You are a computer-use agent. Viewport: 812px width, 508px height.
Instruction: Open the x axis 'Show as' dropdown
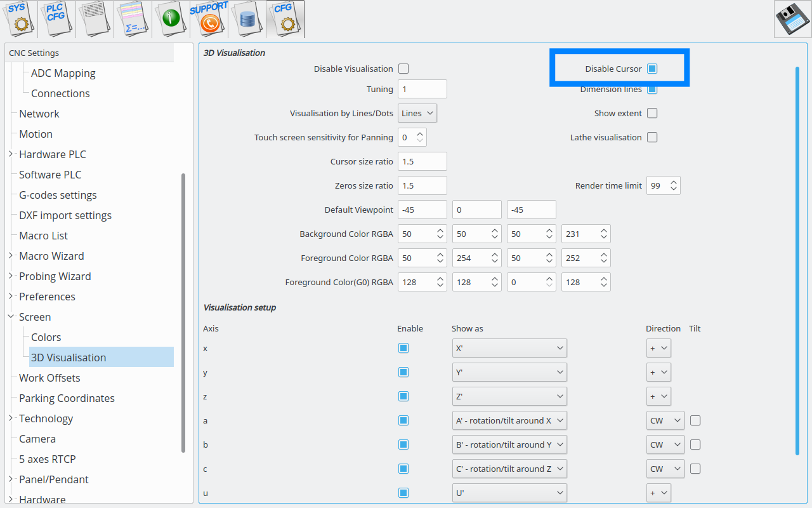coord(509,348)
